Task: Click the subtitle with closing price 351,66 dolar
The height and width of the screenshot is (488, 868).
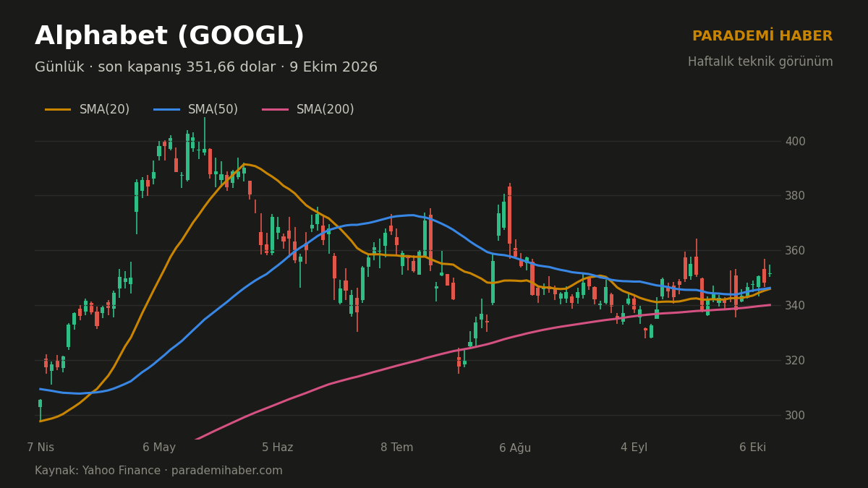Action: 206,67
